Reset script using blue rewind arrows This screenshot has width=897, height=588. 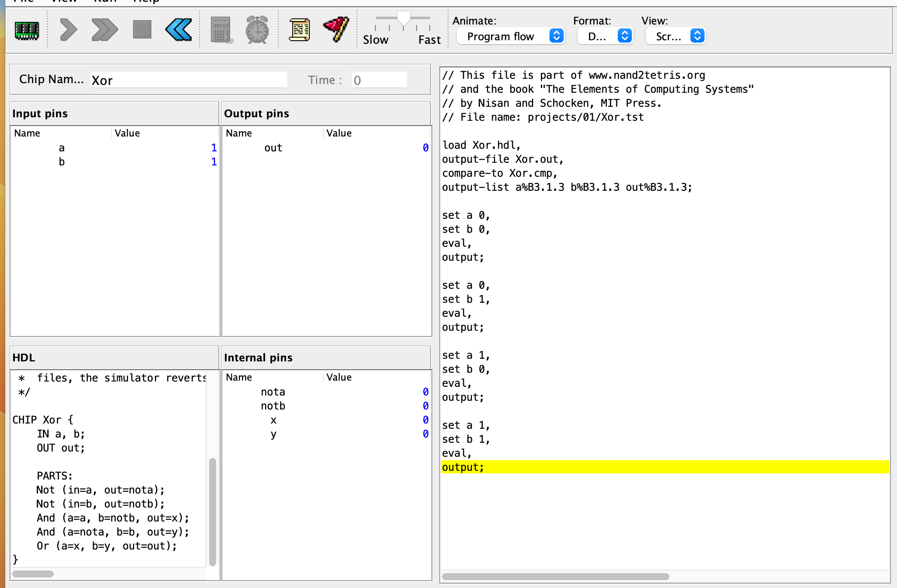(x=179, y=30)
